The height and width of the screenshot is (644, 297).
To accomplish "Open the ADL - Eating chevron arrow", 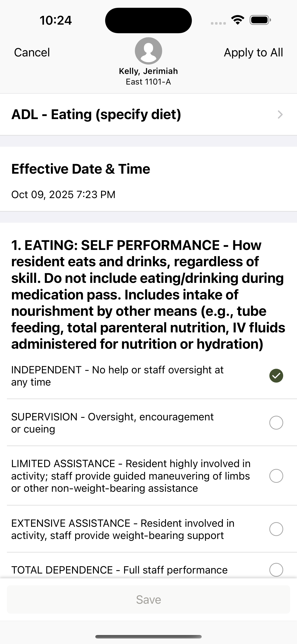I will pyautogui.click(x=280, y=114).
